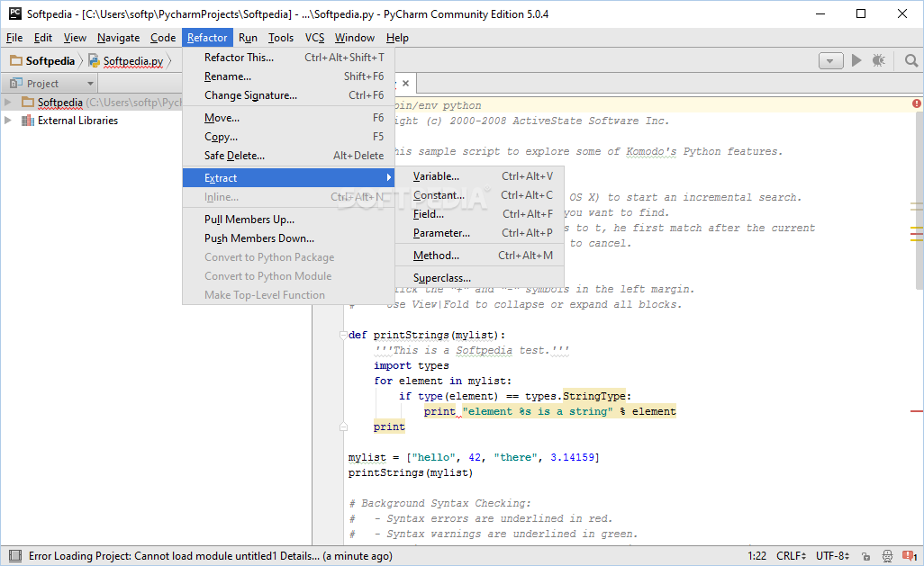This screenshot has height=566, width=924.
Task: Click the StringType highlighted code word
Action: [x=594, y=396]
